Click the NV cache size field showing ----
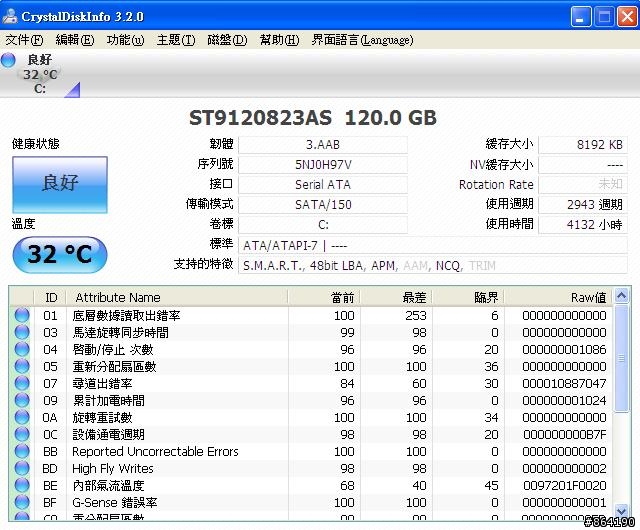 (583, 165)
